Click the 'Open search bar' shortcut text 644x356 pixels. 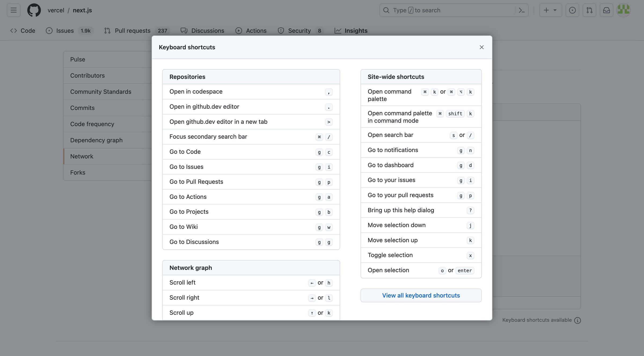(x=390, y=135)
